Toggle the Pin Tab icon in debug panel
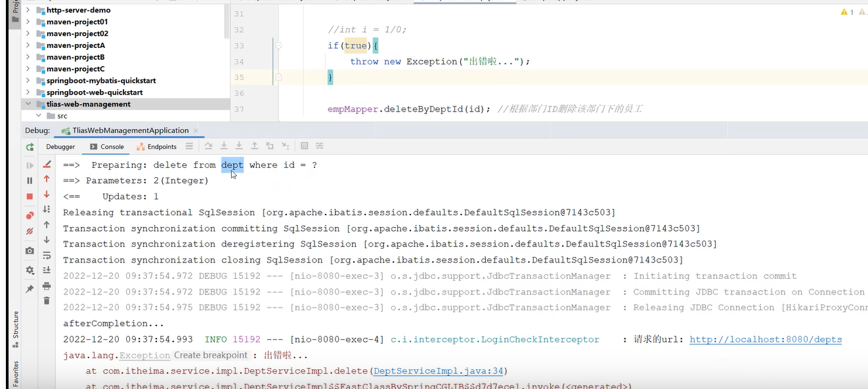868x389 pixels. click(x=30, y=287)
